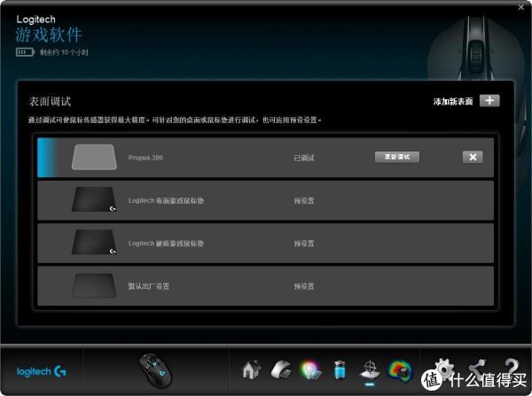Open the settings gear icon
Viewport: 532px width, 396px height.
pos(443,368)
